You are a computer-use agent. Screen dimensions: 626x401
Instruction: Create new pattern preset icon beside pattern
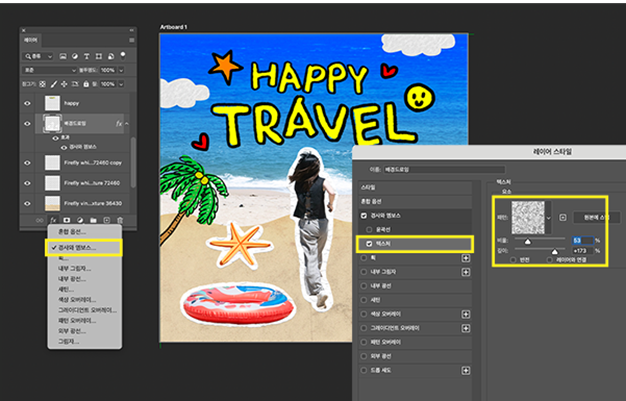point(563,218)
